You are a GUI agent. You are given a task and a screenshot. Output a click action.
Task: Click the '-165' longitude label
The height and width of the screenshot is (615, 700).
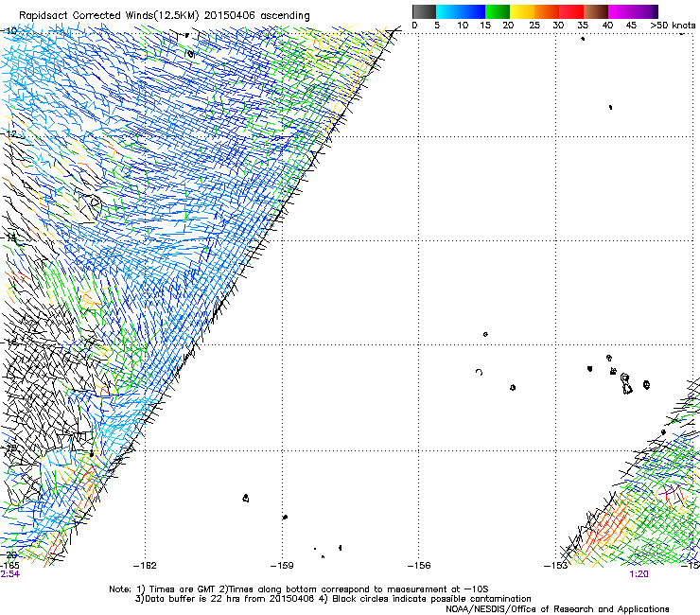pos(9,566)
